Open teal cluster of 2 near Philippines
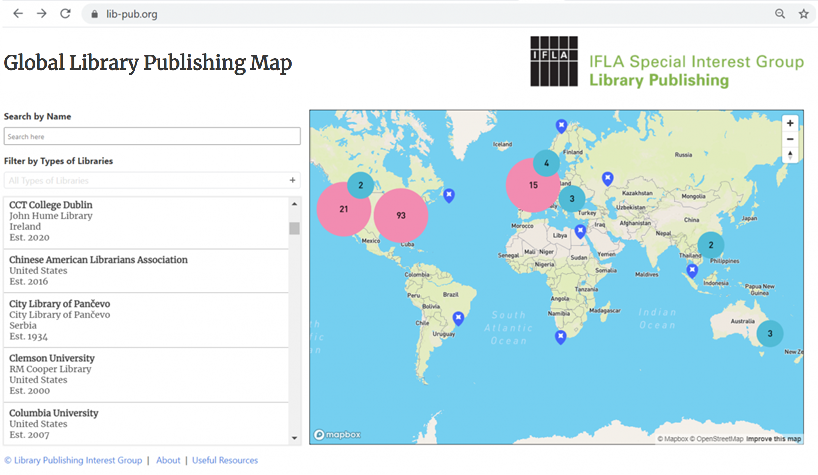818x475 pixels. tap(711, 245)
